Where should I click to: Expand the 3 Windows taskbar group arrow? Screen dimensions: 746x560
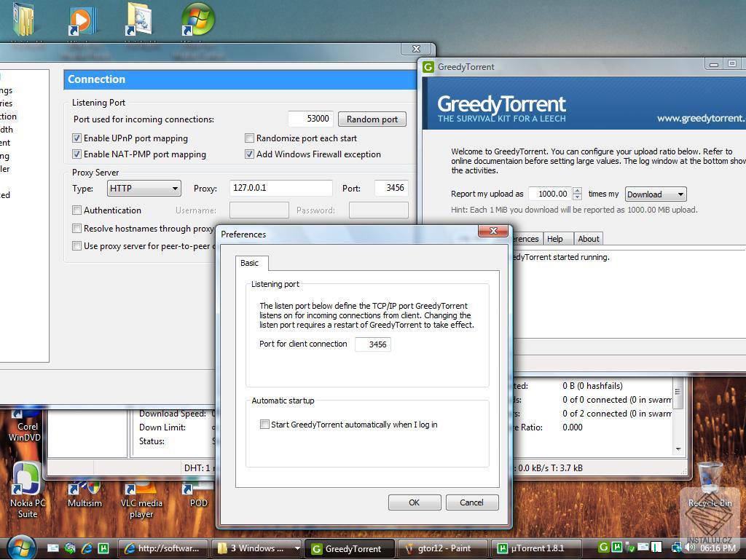coord(297,548)
